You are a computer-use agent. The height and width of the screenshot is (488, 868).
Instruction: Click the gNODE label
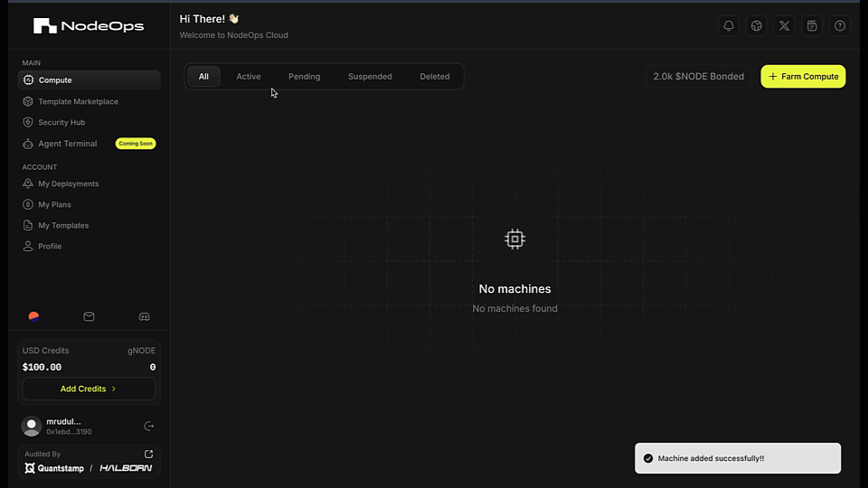[142, 351]
